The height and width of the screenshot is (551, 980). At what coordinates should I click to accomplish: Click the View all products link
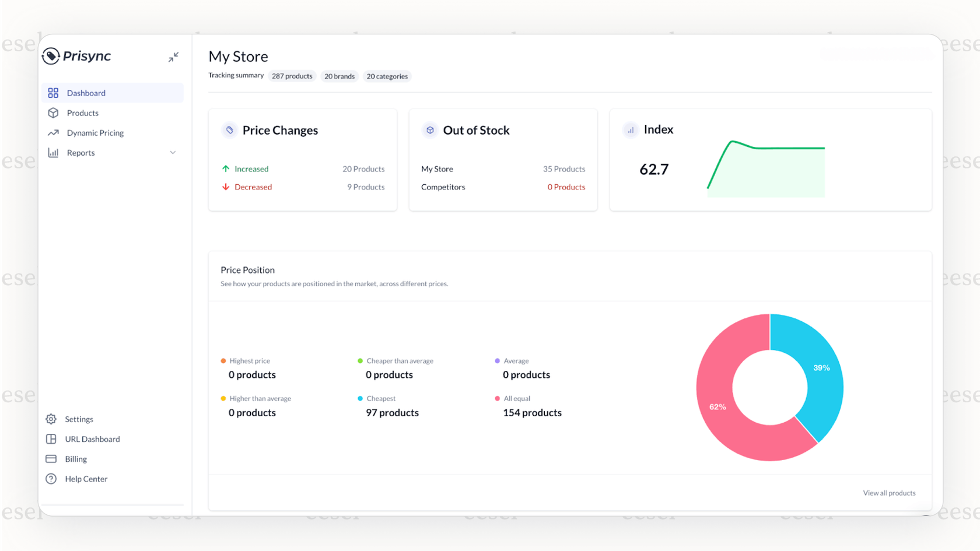(889, 493)
